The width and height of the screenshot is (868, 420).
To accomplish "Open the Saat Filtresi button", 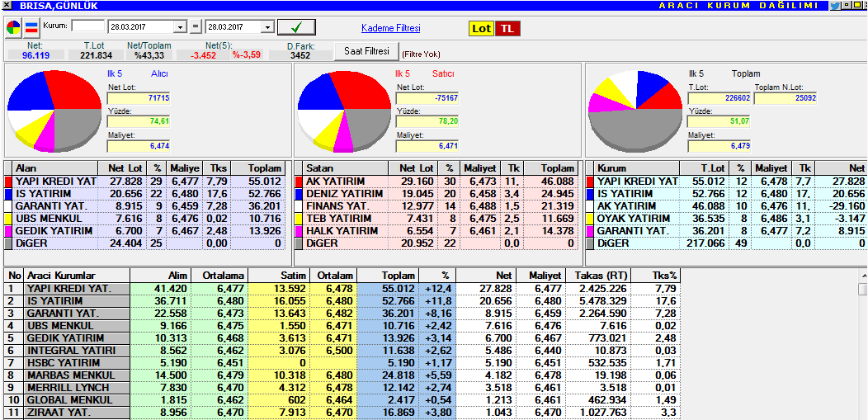I will coord(366,51).
